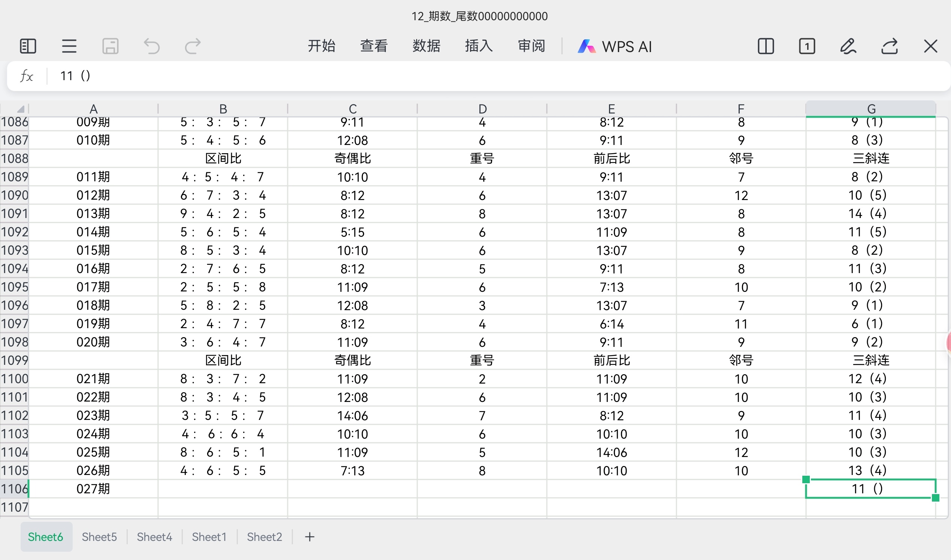Click the undo arrow icon
The height and width of the screenshot is (560, 951).
click(x=152, y=46)
